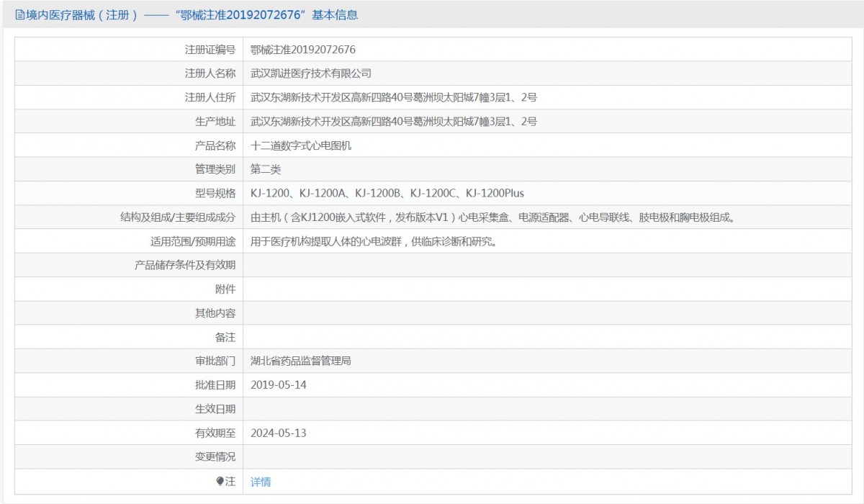Click the 审批部门 label
The image size is (864, 504).
[x=215, y=361]
